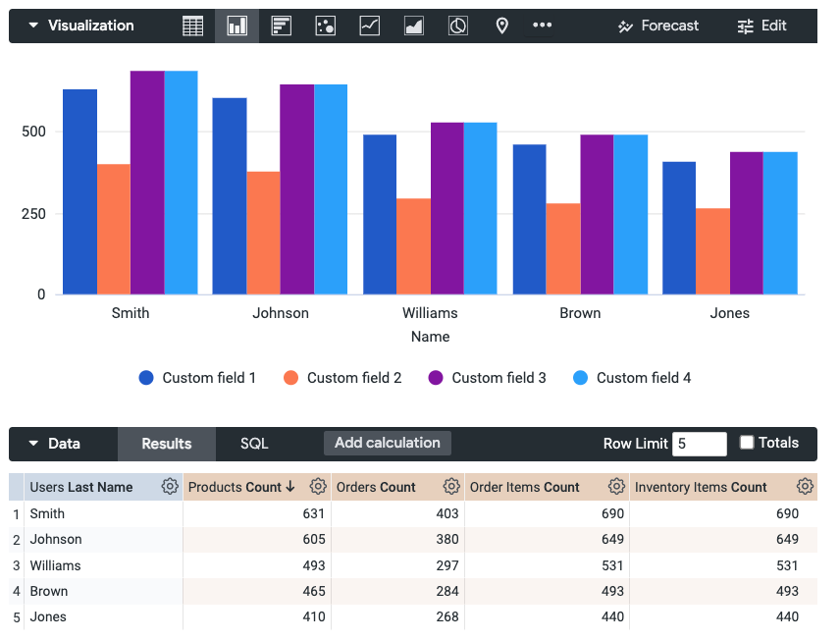Click the Add calculation button
Screen dimensions: 840x640
tap(388, 443)
